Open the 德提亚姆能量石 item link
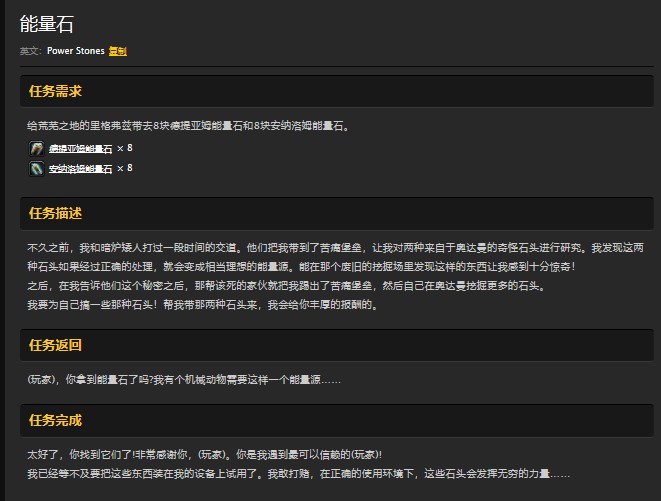This screenshot has height=501, width=661. tap(80, 149)
